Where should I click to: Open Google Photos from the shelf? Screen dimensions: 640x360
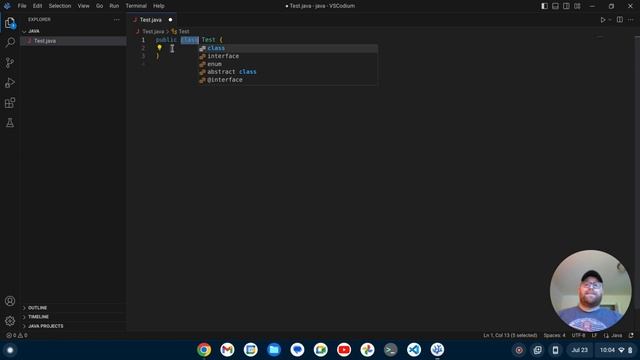pyautogui.click(x=367, y=350)
